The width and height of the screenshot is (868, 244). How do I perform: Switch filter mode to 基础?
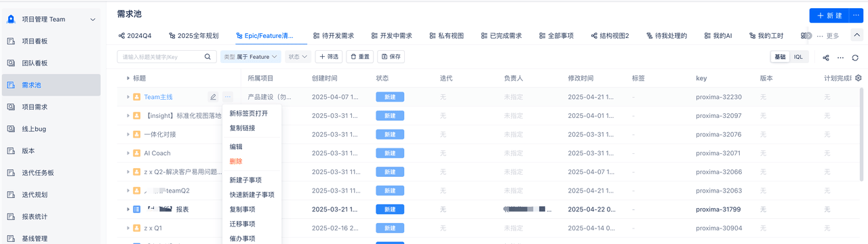[780, 57]
